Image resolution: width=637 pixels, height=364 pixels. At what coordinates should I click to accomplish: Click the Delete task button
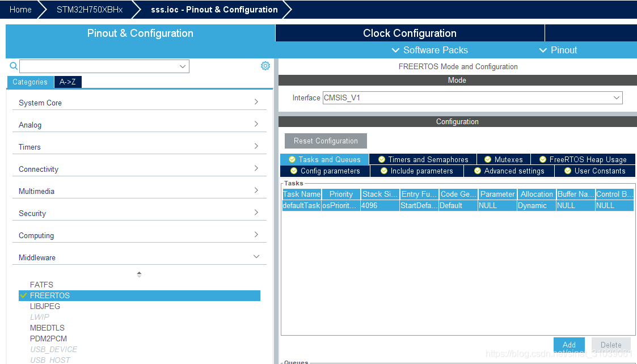tap(610, 345)
